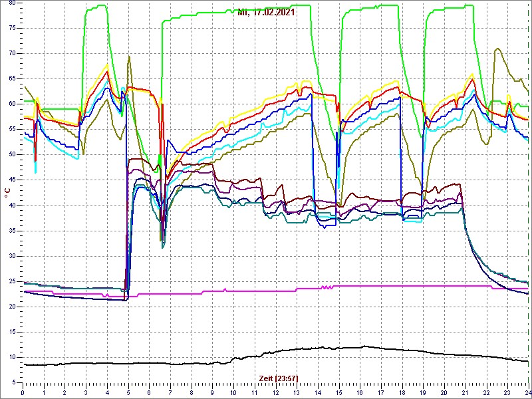Select the 60 label on temperature axis
532x399 pixels.
coord(13,104)
